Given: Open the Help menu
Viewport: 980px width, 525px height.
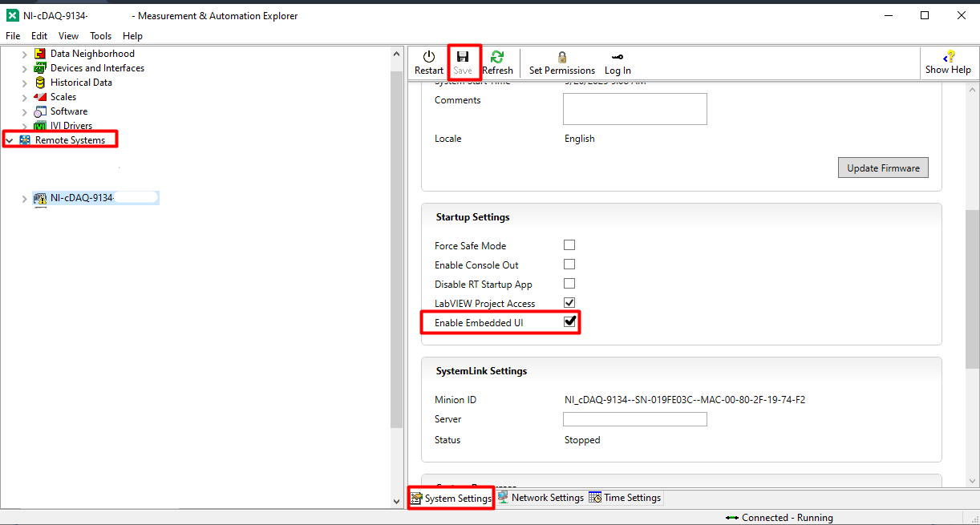Looking at the screenshot, I should click(x=133, y=36).
